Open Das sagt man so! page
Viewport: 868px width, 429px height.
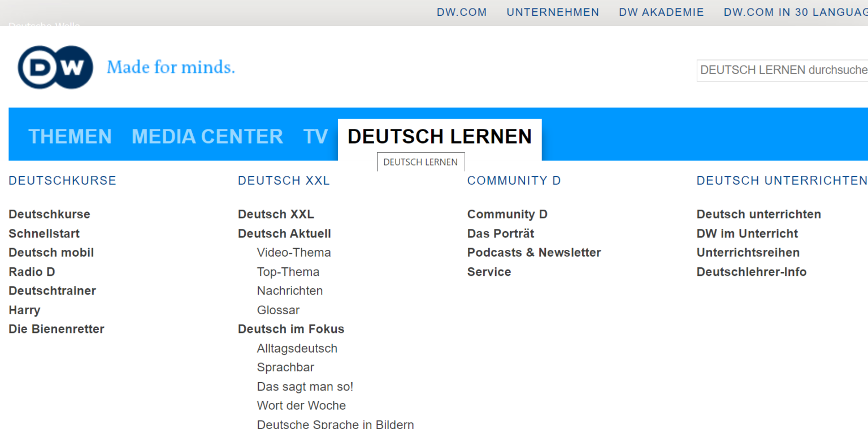pos(305,386)
